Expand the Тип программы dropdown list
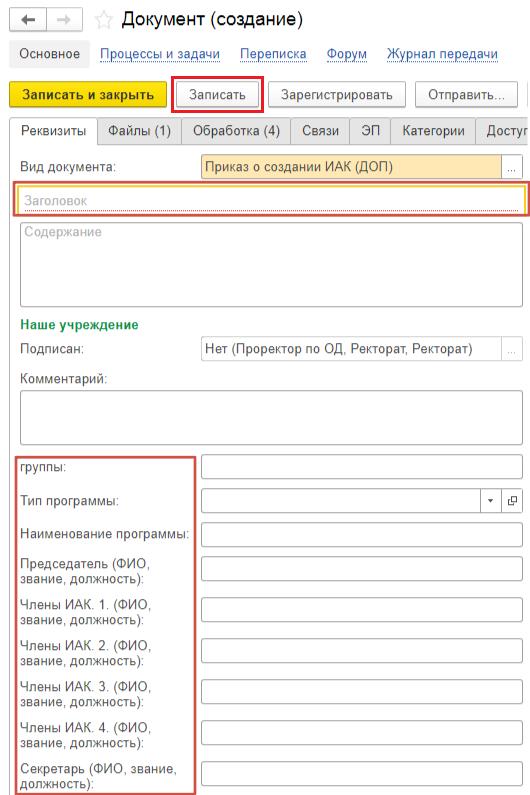Viewport: 530px width, 795px height. [490, 501]
